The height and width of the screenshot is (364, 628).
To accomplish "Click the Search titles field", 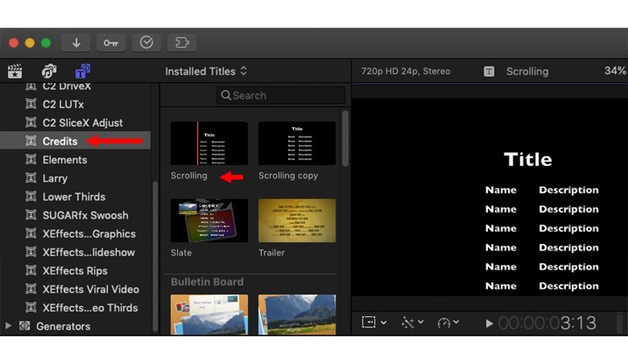I will [x=281, y=96].
